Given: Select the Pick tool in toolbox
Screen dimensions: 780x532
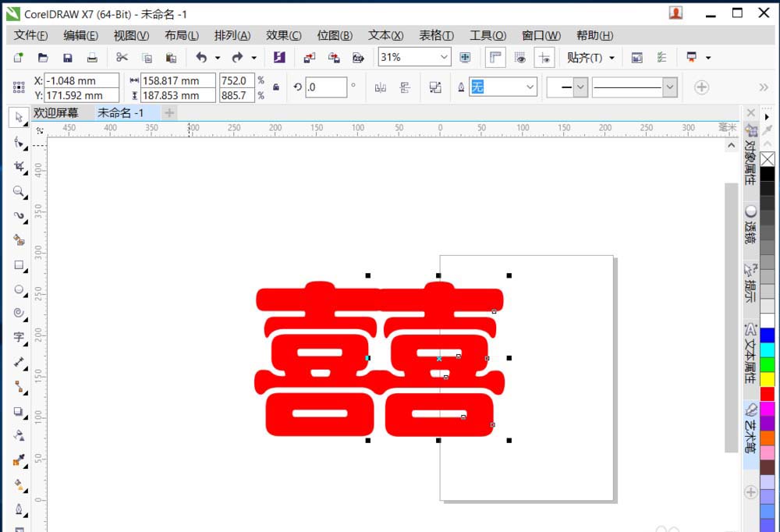Looking at the screenshot, I should tap(19, 118).
